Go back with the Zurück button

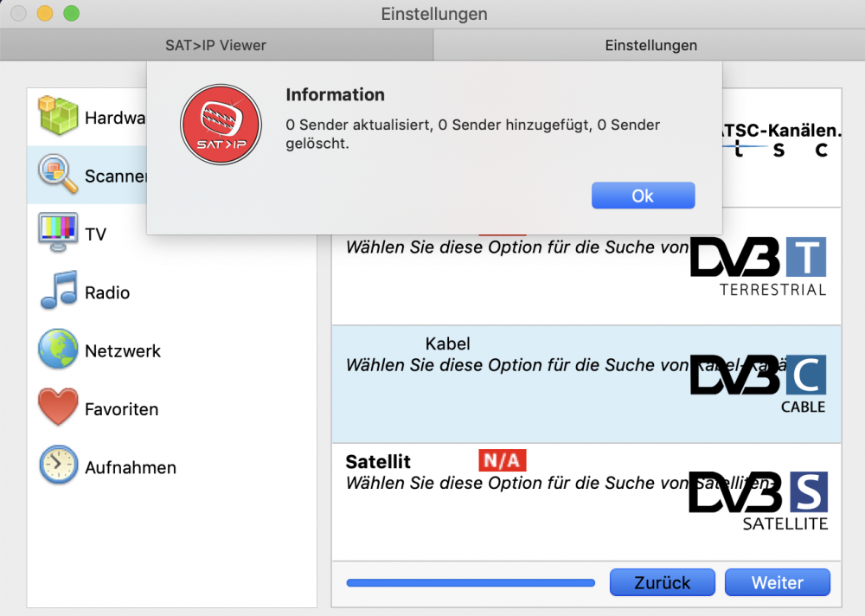coord(662,582)
